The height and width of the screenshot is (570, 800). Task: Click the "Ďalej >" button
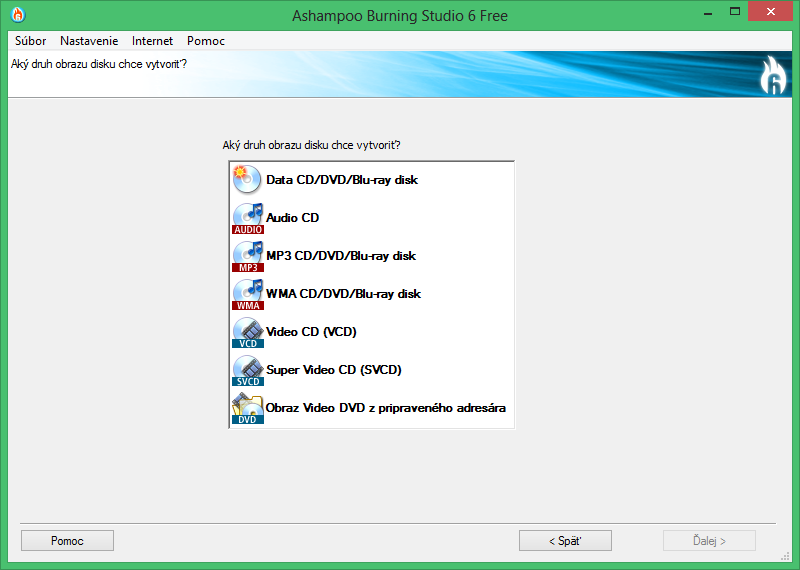(x=709, y=540)
